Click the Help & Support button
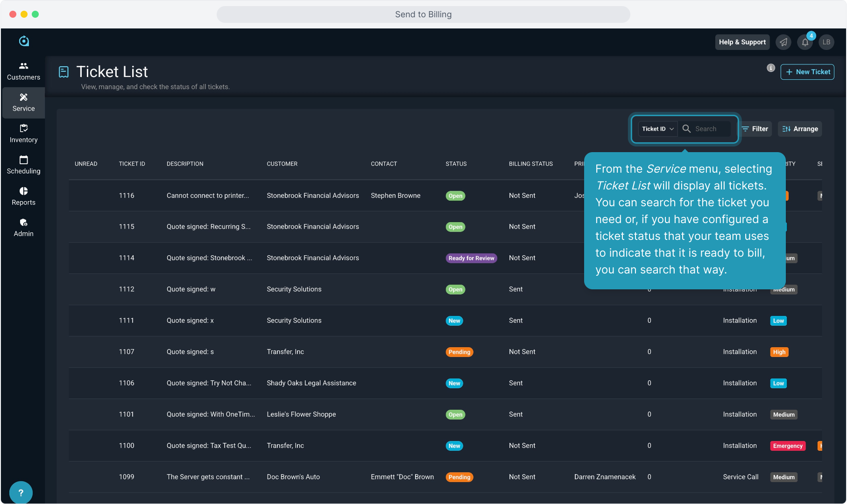 (742, 42)
